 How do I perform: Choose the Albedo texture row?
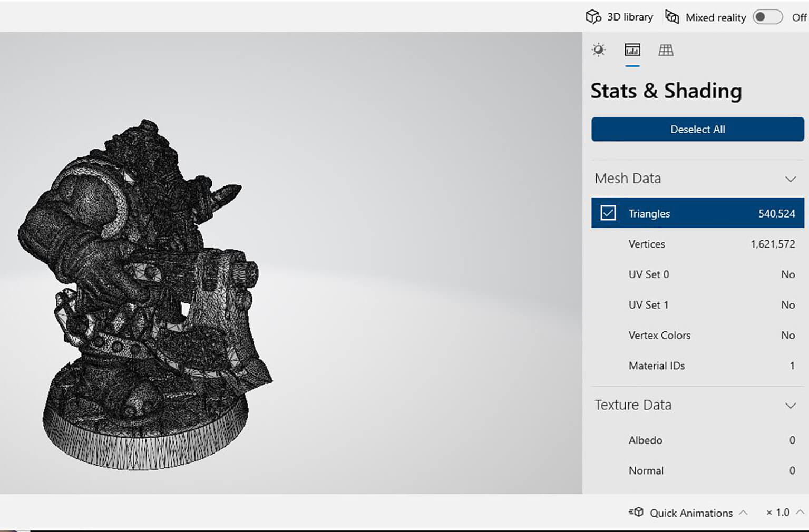[697, 440]
